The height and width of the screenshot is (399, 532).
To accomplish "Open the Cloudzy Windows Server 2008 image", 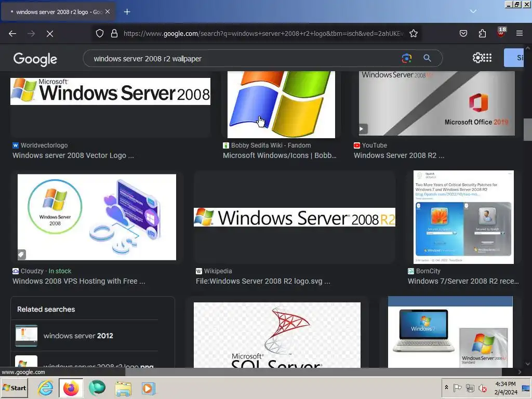I will click(97, 217).
